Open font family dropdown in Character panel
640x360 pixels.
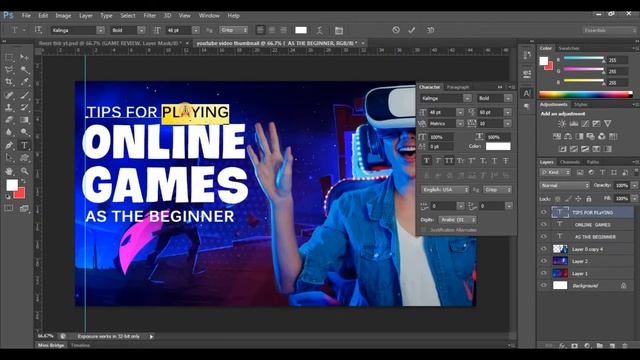coord(467,98)
